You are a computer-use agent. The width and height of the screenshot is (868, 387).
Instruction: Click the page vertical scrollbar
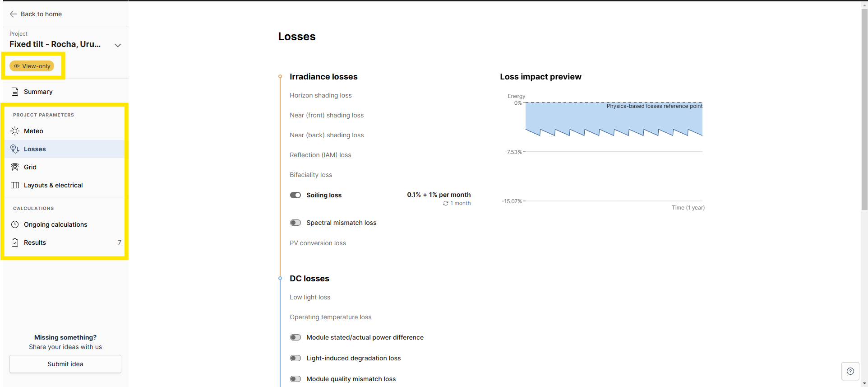click(x=864, y=110)
